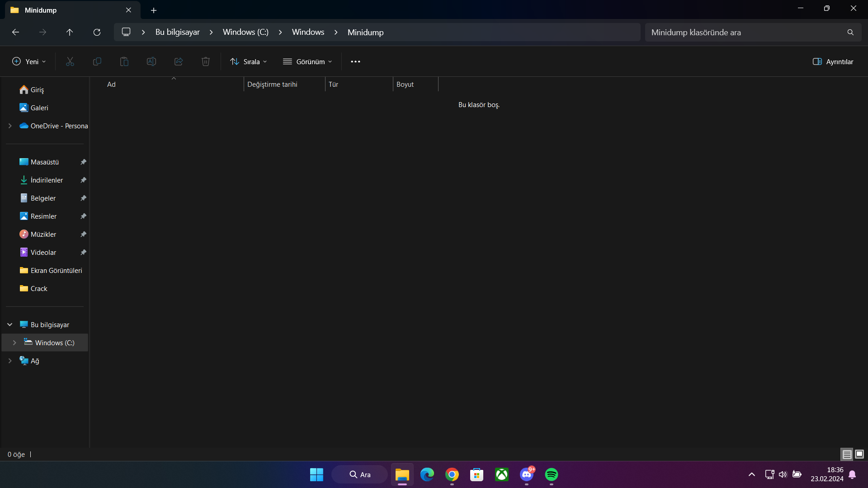Click the Share icon in toolbar
868x488 pixels.
(179, 61)
